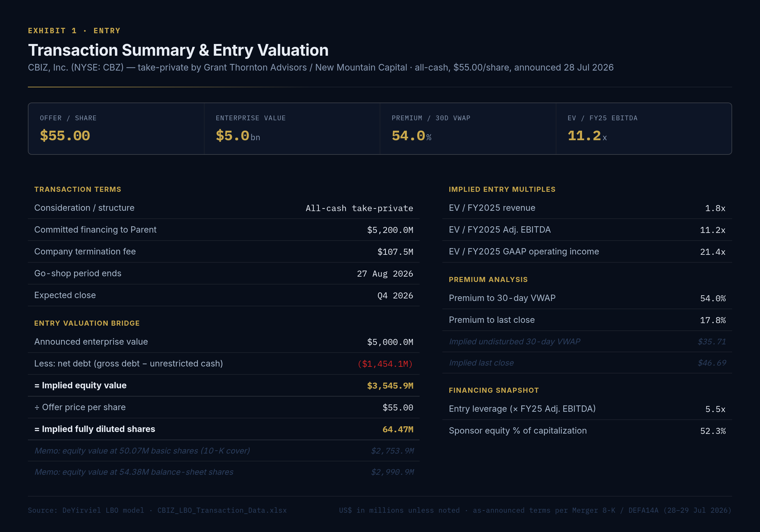Select the 'Q4 2026' expected close value

click(395, 296)
